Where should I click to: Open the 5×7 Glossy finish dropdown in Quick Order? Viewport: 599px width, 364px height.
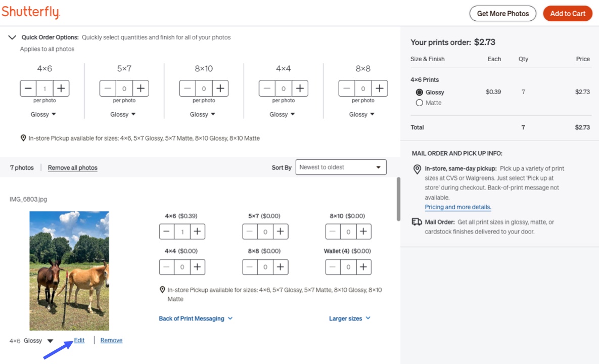[x=123, y=114]
